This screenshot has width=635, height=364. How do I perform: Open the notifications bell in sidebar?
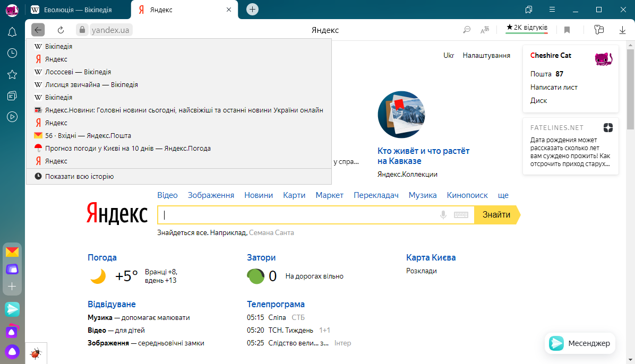click(x=12, y=32)
